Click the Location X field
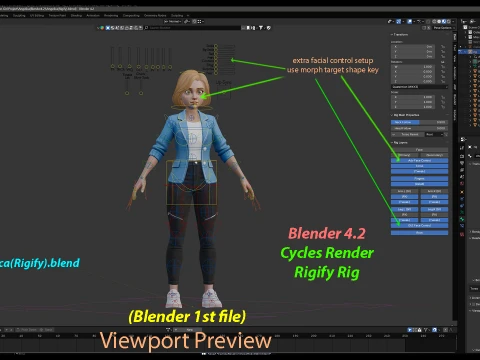 413,47
